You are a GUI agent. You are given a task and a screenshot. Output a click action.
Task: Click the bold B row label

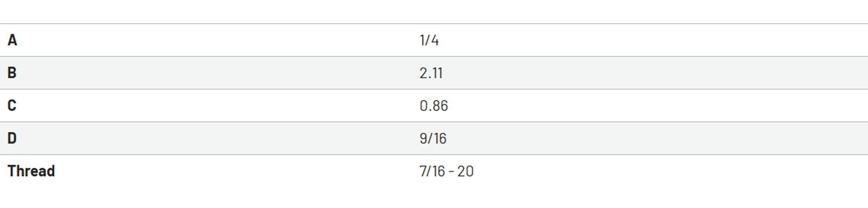coord(12,73)
